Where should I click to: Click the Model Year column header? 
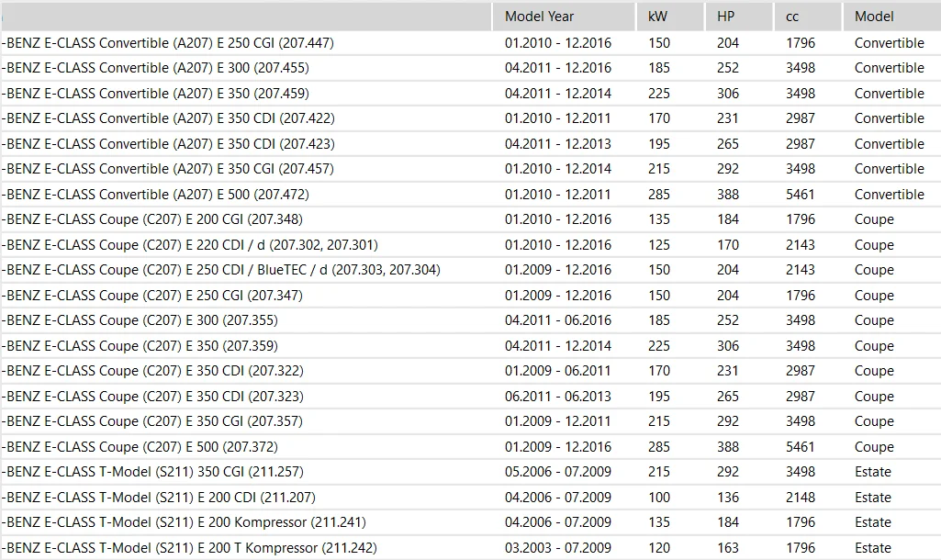540,17
